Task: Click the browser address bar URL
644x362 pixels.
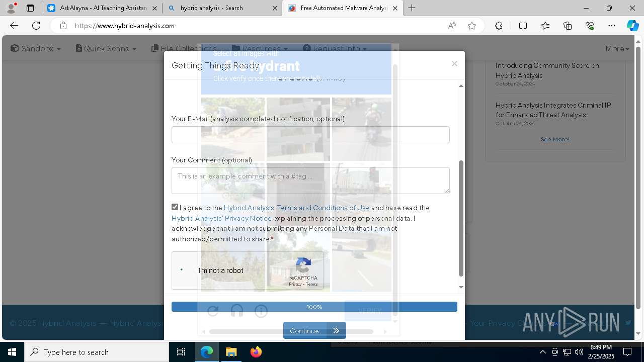Action: coord(125,26)
